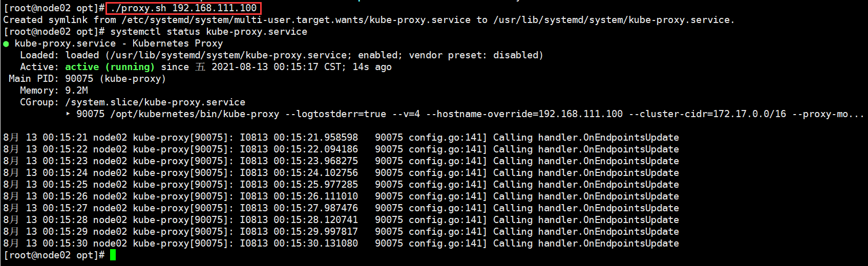This screenshot has height=266, width=868.
Task: Click the last [root@node02 opt]# prompt
Action: pyautogui.click(x=54, y=255)
